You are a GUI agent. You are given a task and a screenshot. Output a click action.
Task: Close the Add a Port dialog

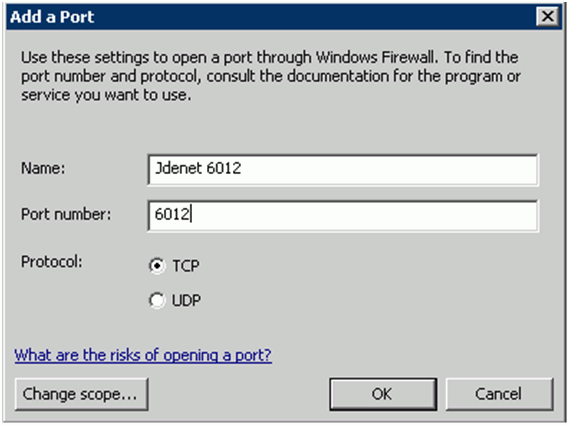point(547,16)
